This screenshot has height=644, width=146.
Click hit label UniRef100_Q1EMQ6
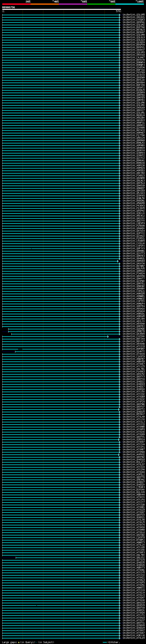(x=133, y=329)
